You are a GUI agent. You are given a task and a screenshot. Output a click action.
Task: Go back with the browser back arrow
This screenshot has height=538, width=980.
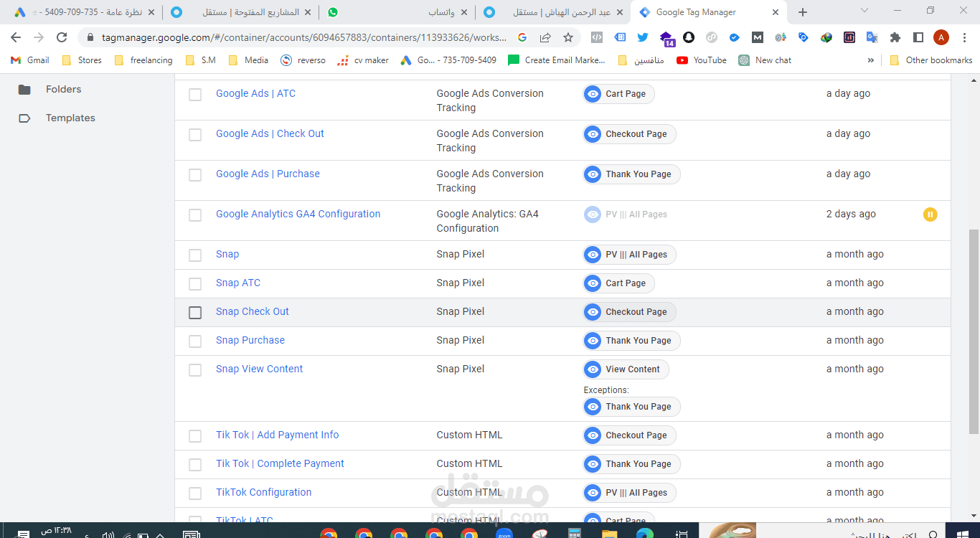tap(16, 37)
